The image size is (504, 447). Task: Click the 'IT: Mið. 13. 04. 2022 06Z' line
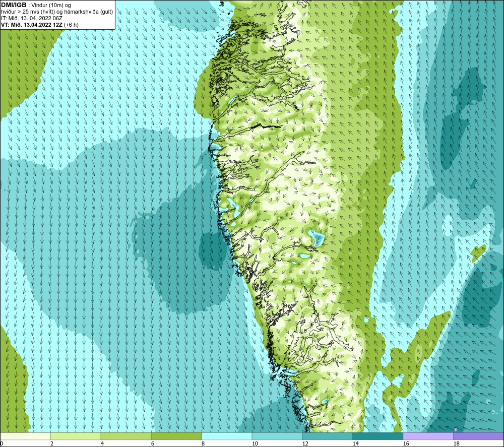[x=31, y=18]
